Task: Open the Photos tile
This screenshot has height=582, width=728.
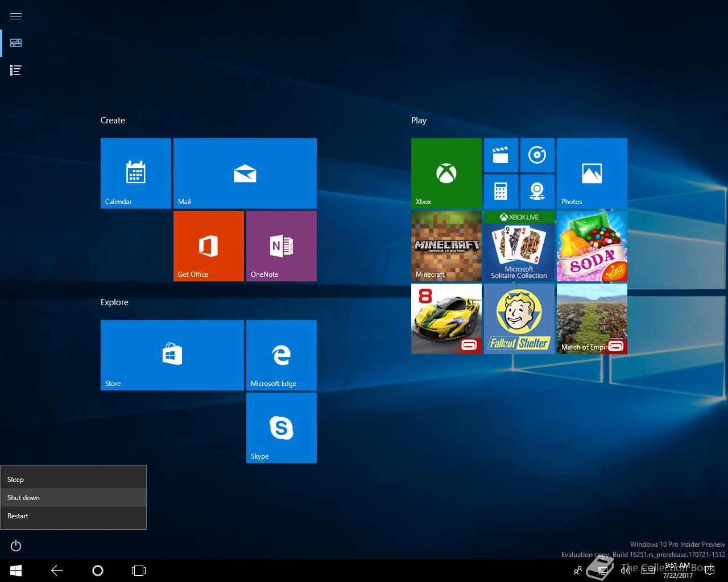Action: pos(592,173)
